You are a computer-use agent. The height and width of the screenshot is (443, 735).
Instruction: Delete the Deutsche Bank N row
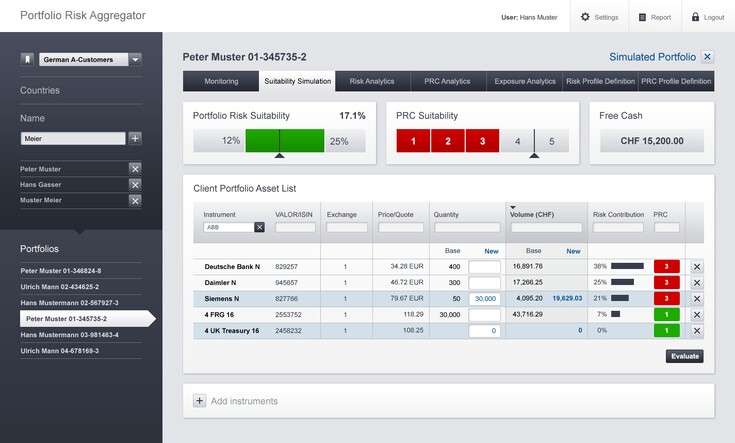(x=697, y=267)
